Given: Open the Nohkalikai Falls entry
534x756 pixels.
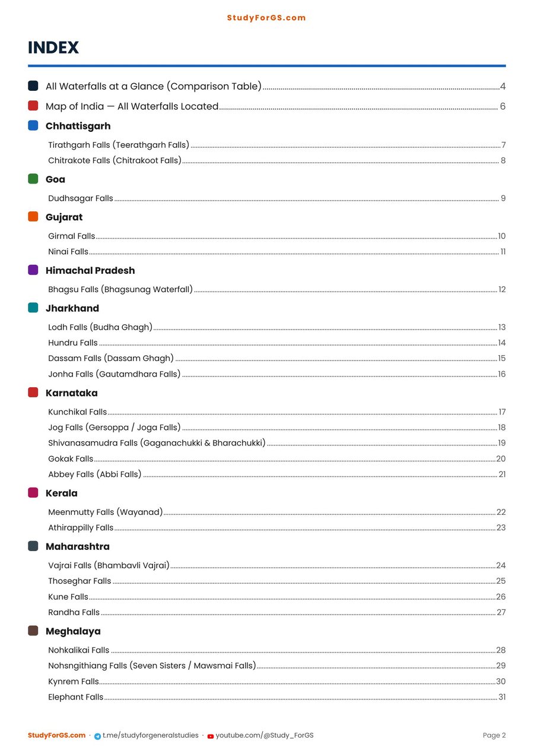Looking at the screenshot, I should click(x=277, y=650).
